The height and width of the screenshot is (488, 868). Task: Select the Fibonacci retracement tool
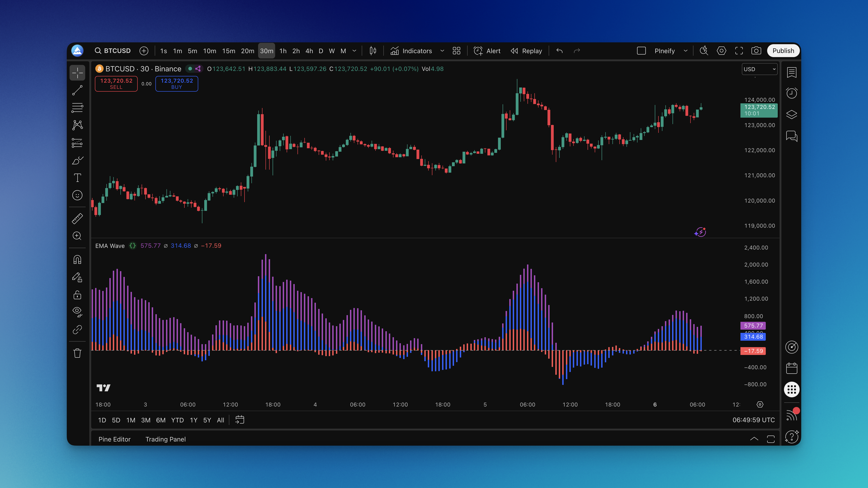click(77, 108)
